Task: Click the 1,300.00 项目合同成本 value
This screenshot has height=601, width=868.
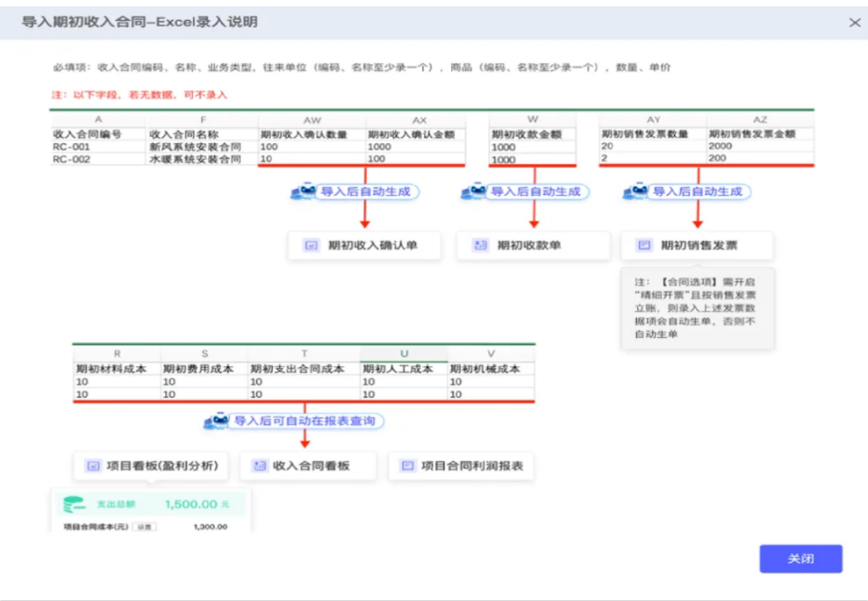Action: pyautogui.click(x=210, y=527)
